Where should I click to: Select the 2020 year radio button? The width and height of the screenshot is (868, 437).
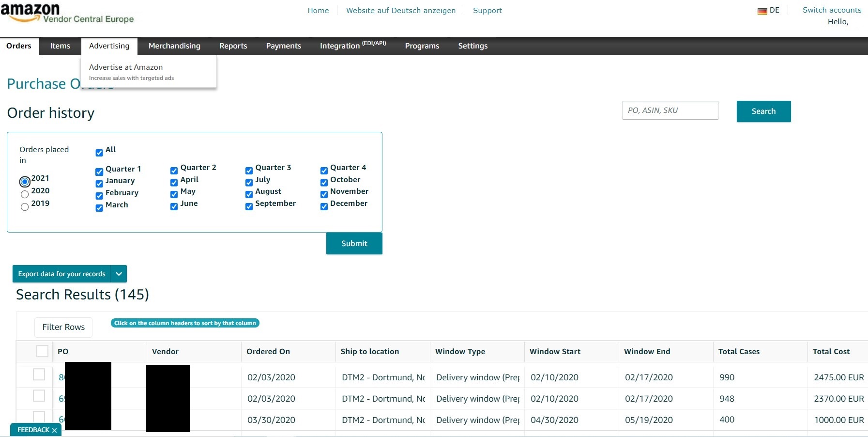coord(25,194)
